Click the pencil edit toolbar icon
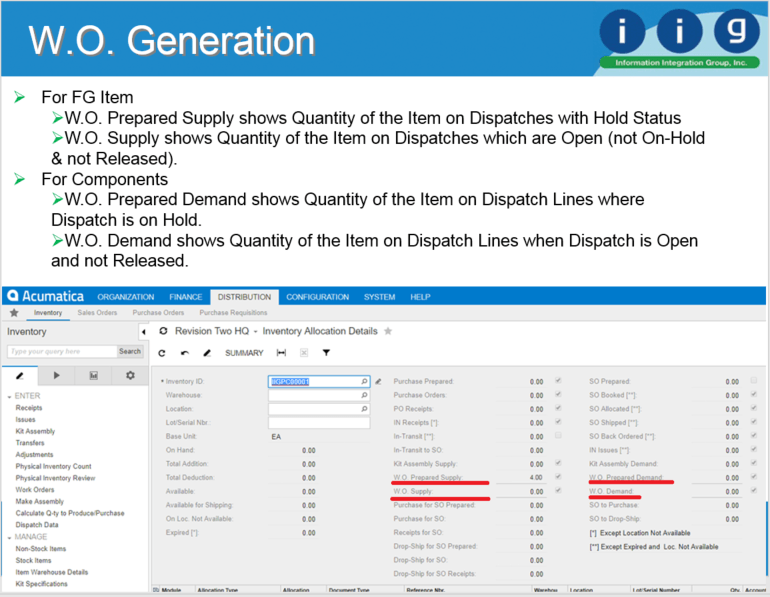 207,353
